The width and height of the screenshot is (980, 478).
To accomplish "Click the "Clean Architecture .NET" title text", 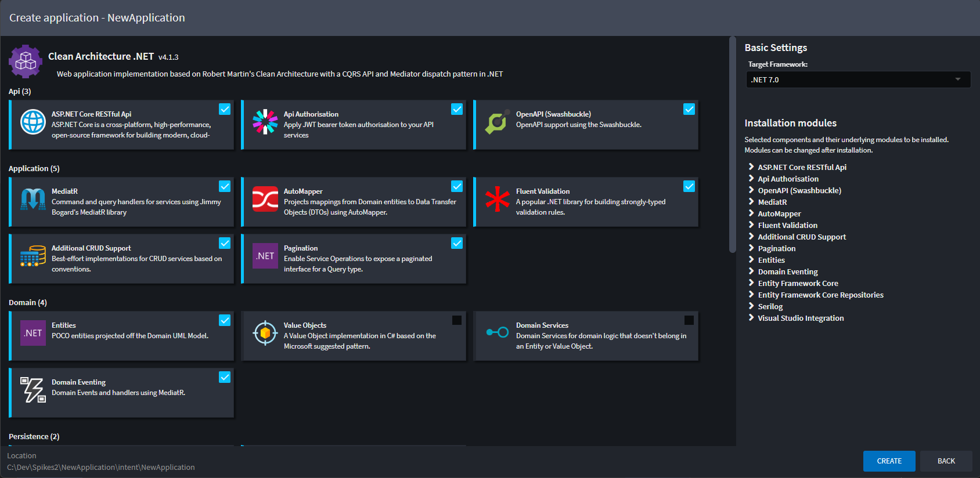I will click(101, 56).
